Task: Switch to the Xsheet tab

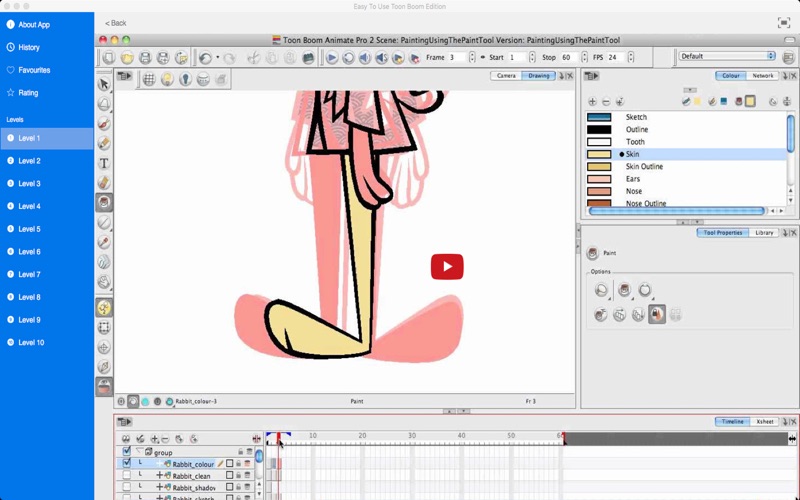Action: (765, 421)
